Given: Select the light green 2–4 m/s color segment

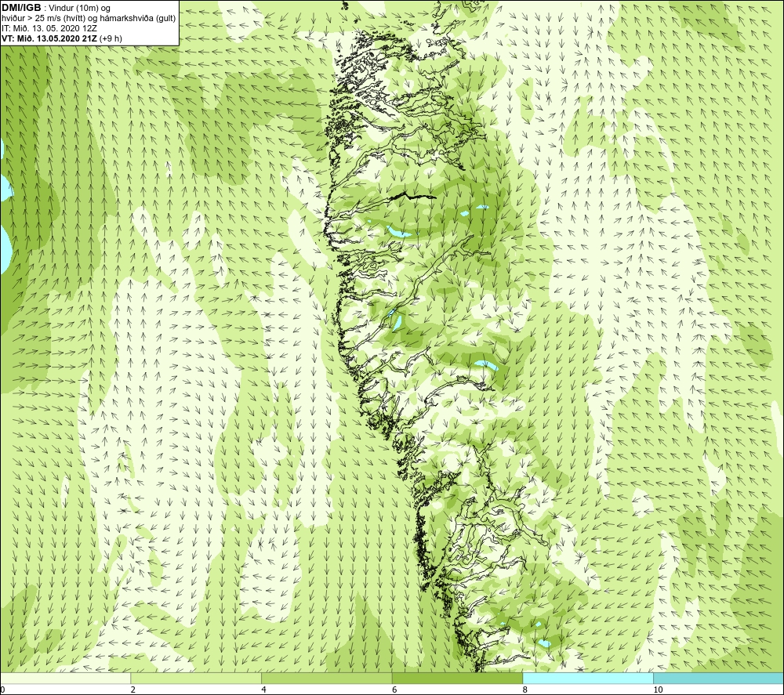Looking at the screenshot, I should [x=196, y=679].
